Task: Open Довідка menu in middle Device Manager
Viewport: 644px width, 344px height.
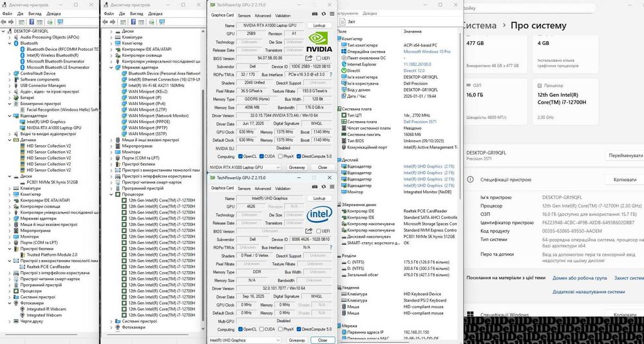Action: pyautogui.click(x=155, y=14)
